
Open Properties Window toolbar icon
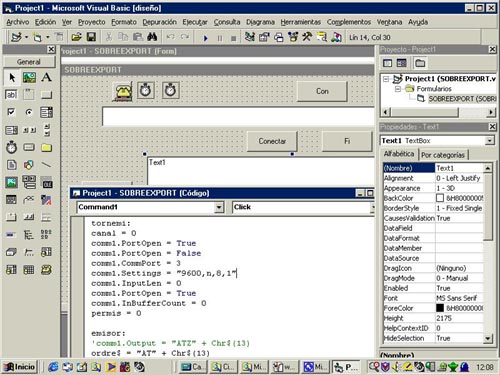264,37
